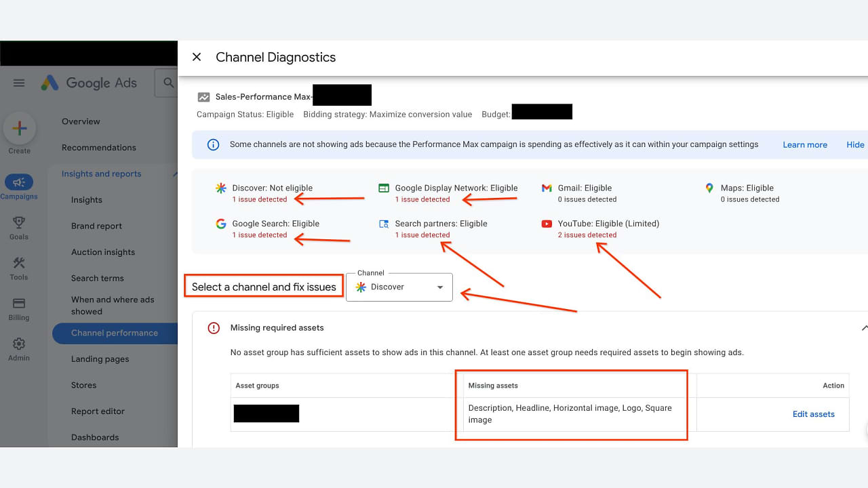This screenshot has height=488, width=868.
Task: Open Auction insights page
Action: coord(103,252)
